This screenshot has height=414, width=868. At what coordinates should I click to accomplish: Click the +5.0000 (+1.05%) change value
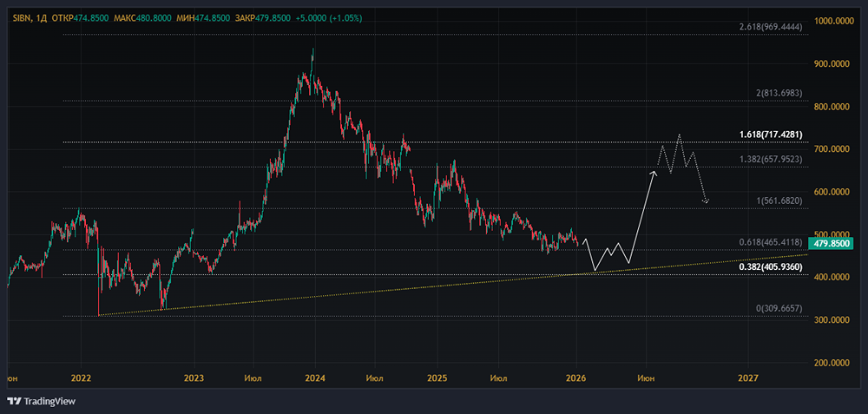329,17
